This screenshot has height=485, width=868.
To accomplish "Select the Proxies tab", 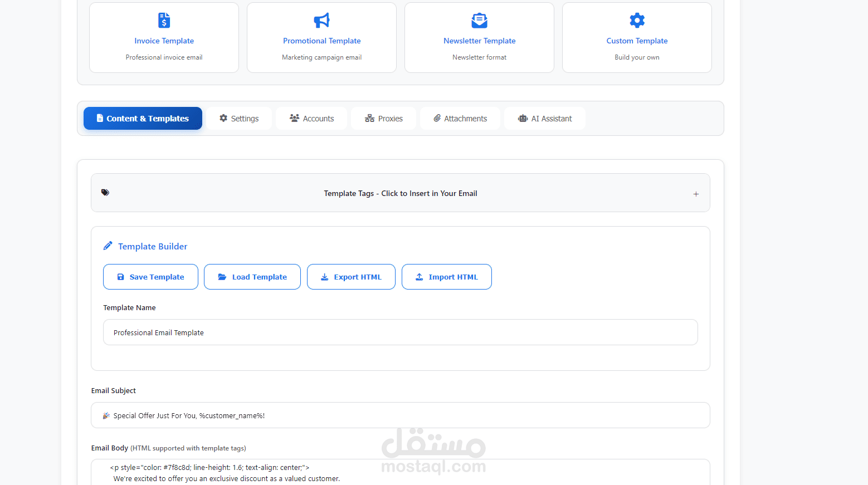I will [383, 118].
